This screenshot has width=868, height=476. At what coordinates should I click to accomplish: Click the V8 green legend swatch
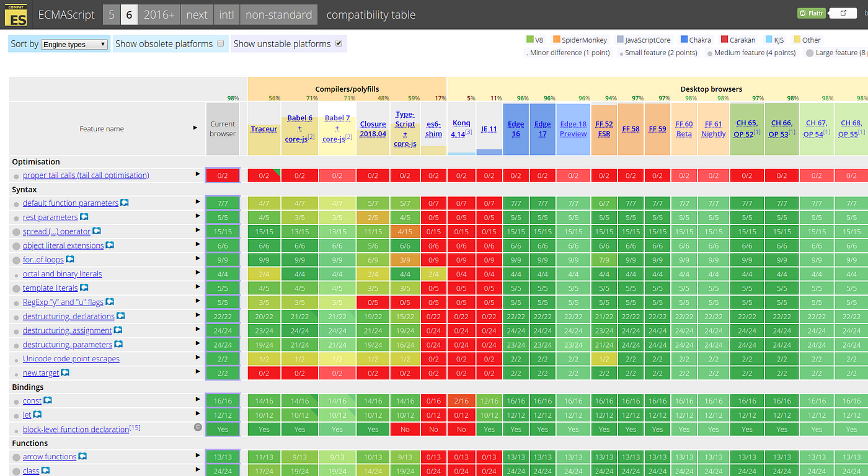[x=529, y=40]
